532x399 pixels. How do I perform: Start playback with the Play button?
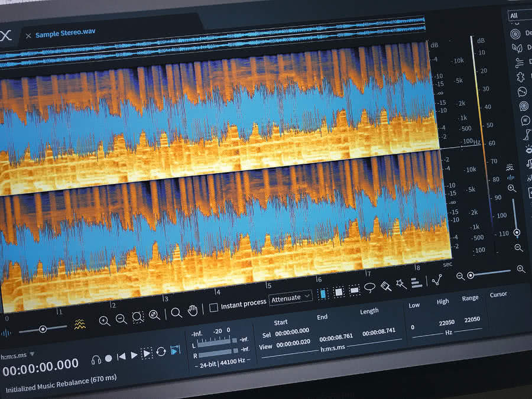click(x=134, y=355)
